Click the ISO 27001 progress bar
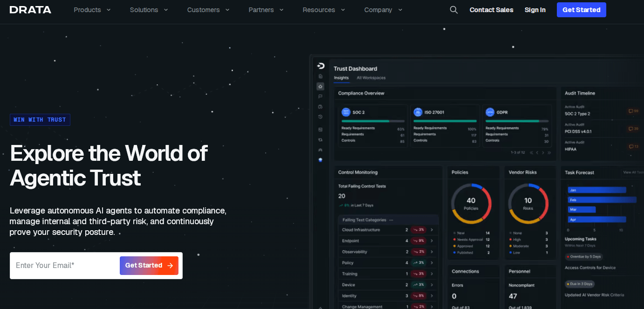 (x=445, y=121)
